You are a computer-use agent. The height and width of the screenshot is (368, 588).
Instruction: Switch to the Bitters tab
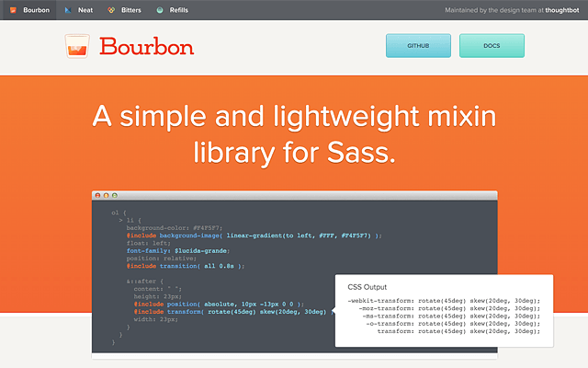124,10
